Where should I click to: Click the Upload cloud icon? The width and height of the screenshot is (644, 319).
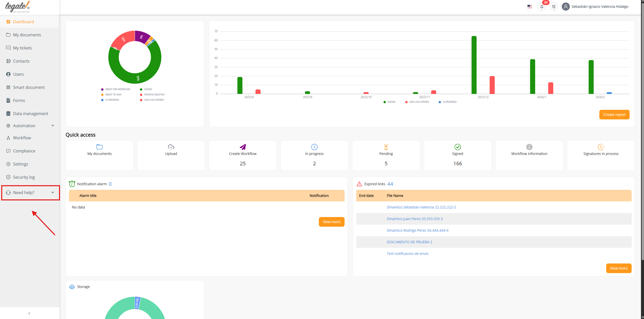171,147
